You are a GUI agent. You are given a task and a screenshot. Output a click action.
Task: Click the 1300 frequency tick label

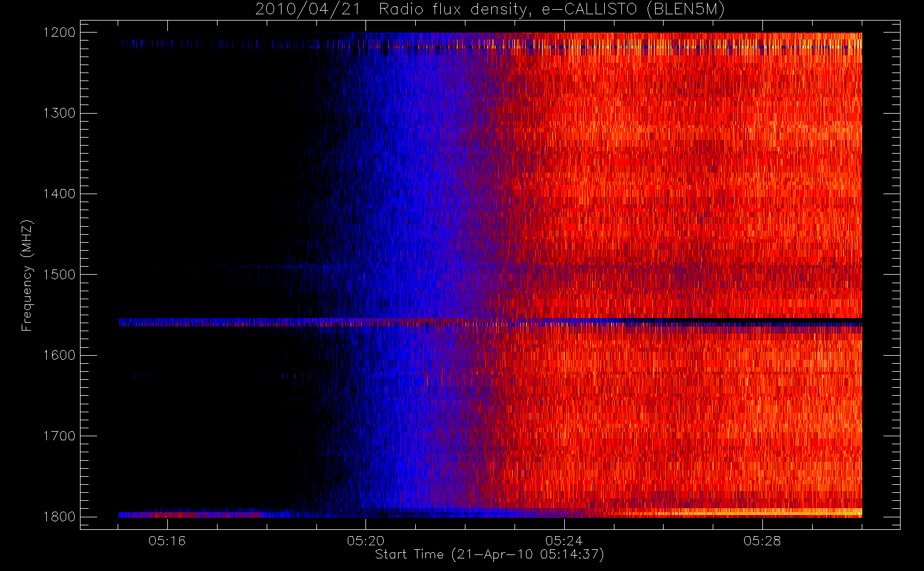pyautogui.click(x=59, y=113)
